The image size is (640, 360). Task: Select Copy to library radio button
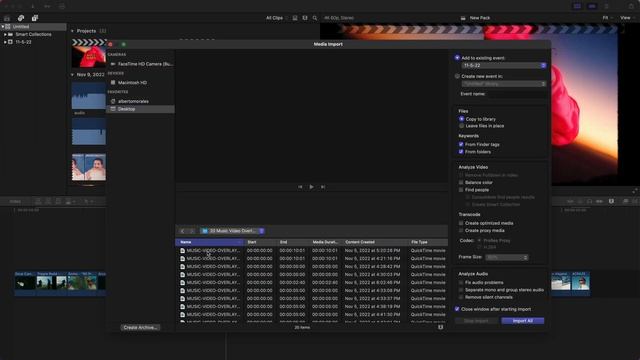coord(461,119)
